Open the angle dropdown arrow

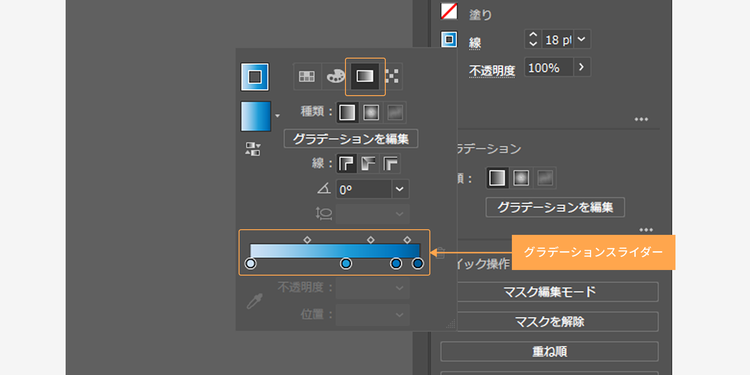pyautogui.click(x=400, y=189)
